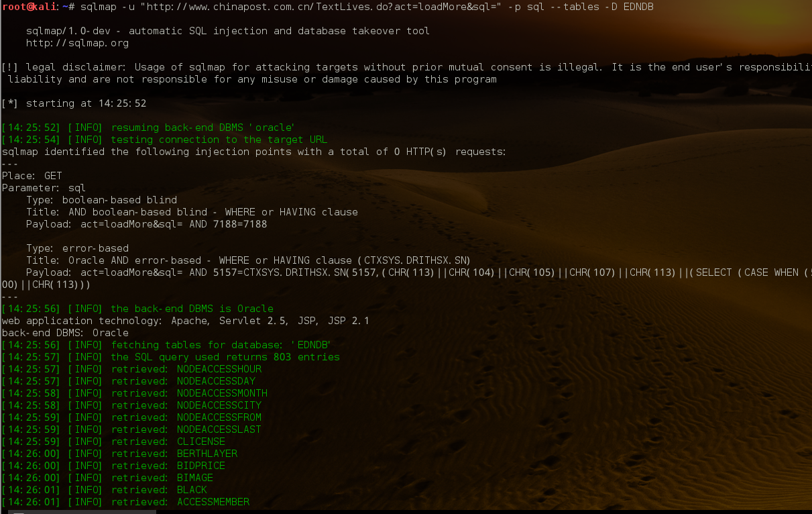Click 'Title: Oracle AND error-based' line
This screenshot has width=812, height=514.
[248, 260]
